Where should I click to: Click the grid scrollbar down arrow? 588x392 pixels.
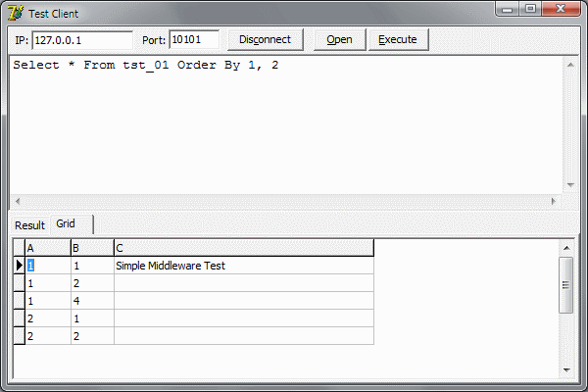pyautogui.click(x=565, y=369)
